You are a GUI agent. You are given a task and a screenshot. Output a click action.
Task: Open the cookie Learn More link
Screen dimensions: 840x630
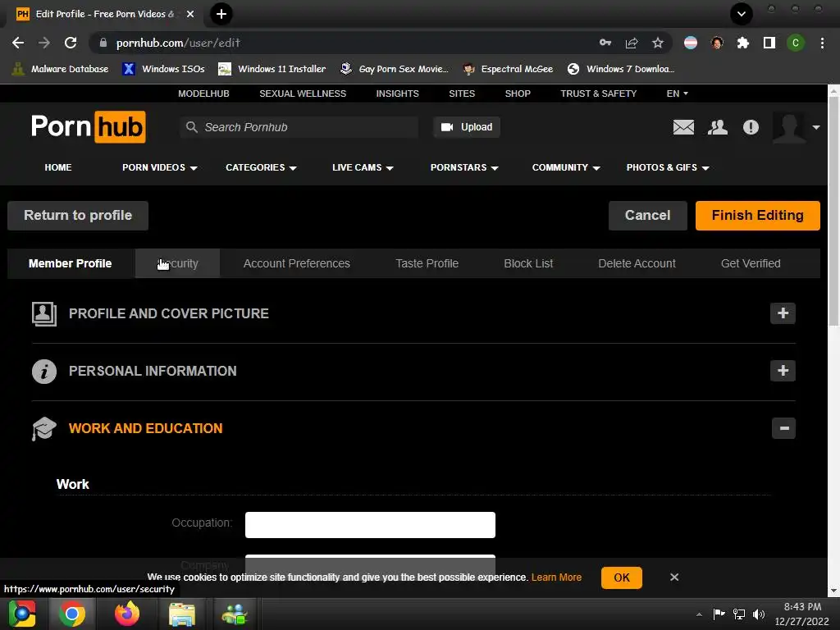(x=556, y=577)
